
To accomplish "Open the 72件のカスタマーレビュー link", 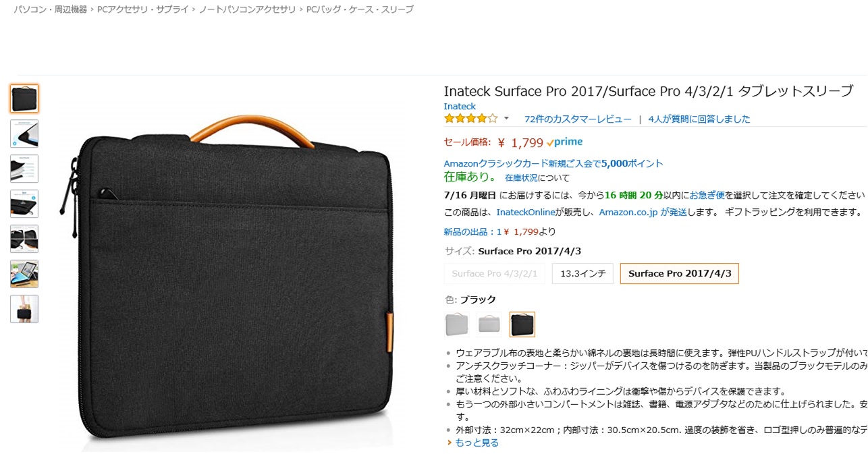I will click(x=578, y=119).
